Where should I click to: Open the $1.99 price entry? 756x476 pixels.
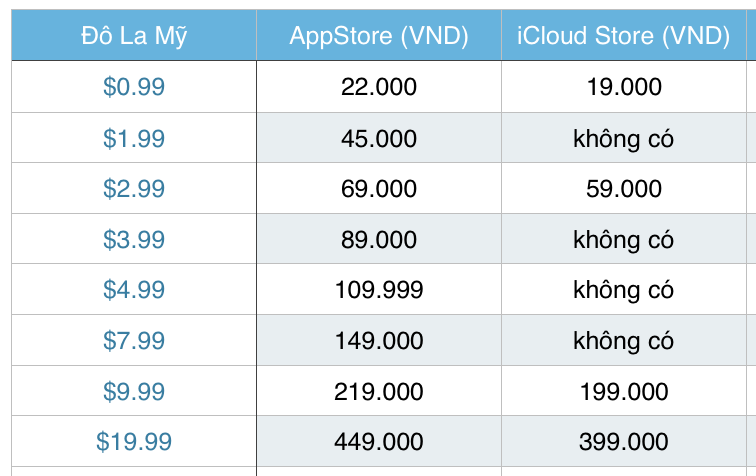pos(134,138)
